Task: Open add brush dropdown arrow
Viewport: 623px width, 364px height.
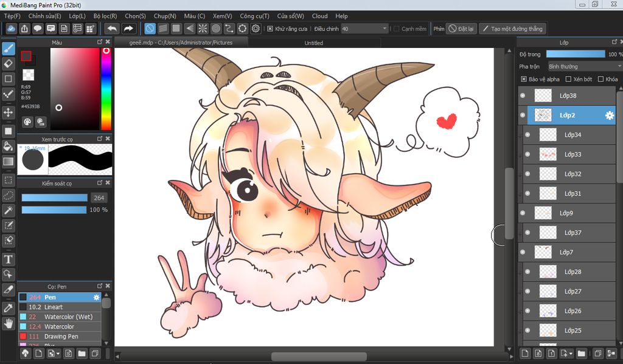Action: click(58, 353)
